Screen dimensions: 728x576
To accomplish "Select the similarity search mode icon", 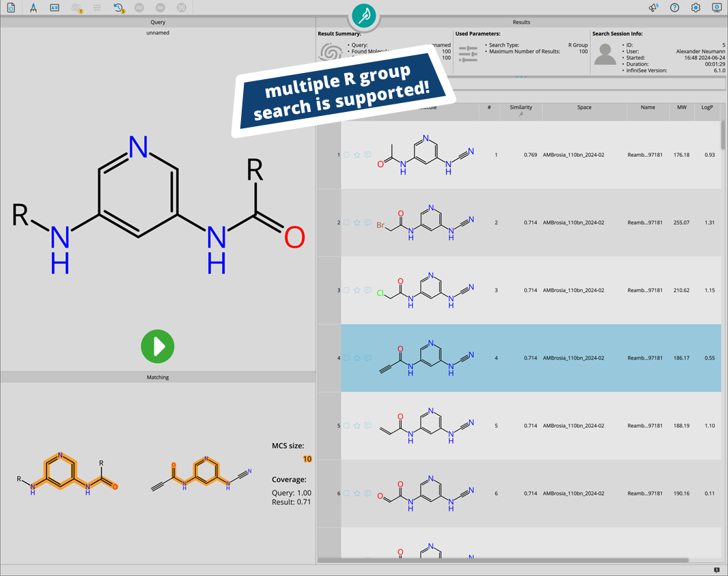I will tap(139, 8).
